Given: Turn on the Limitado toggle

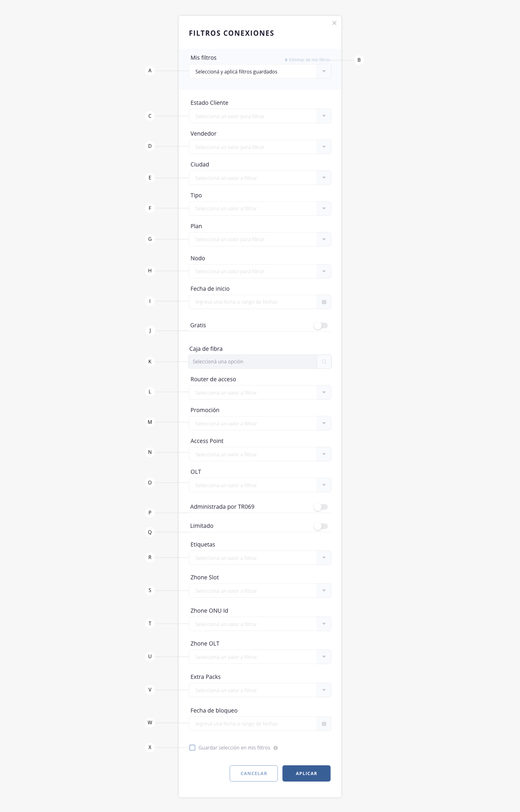Looking at the screenshot, I should pos(321,526).
